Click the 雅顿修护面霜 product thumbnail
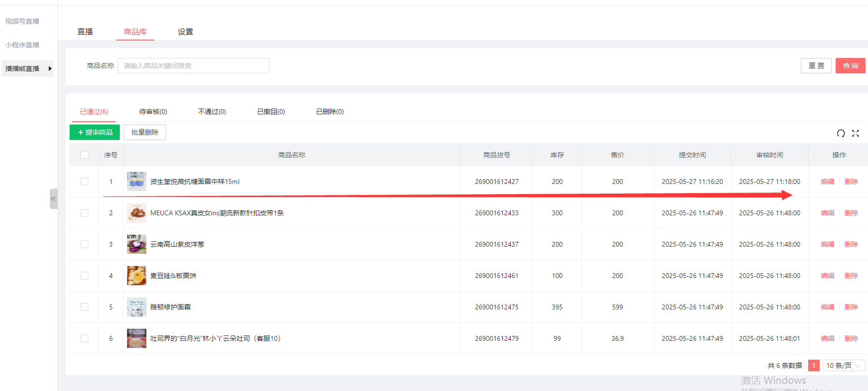 pos(137,307)
